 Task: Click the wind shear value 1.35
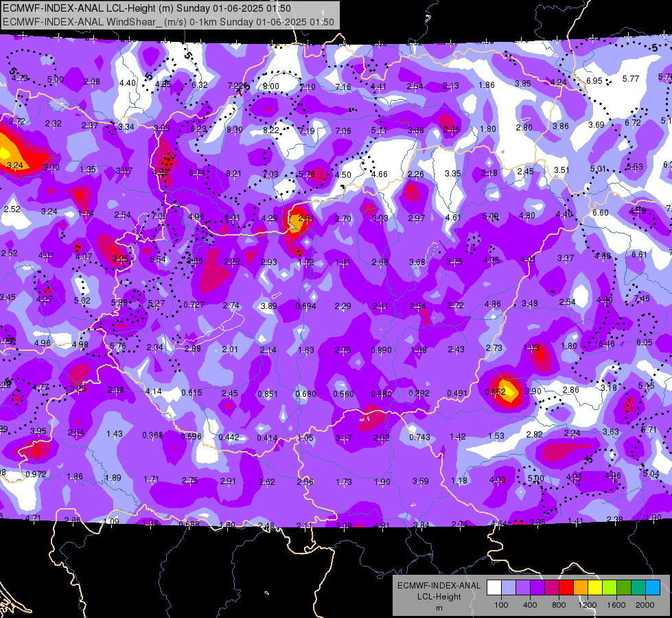(x=87, y=170)
